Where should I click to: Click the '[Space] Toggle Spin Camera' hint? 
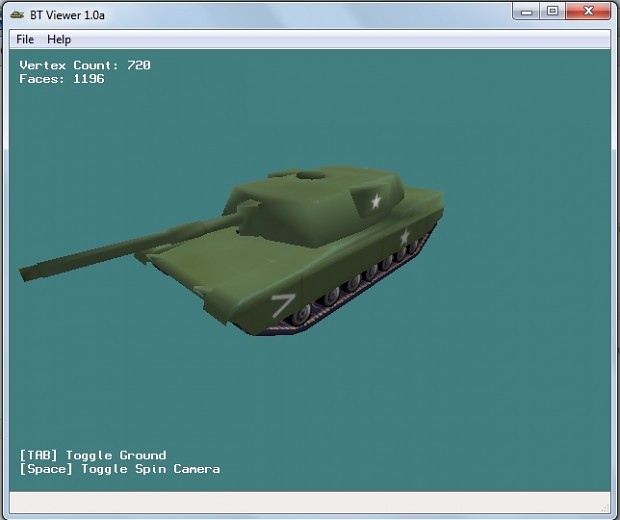pos(120,469)
